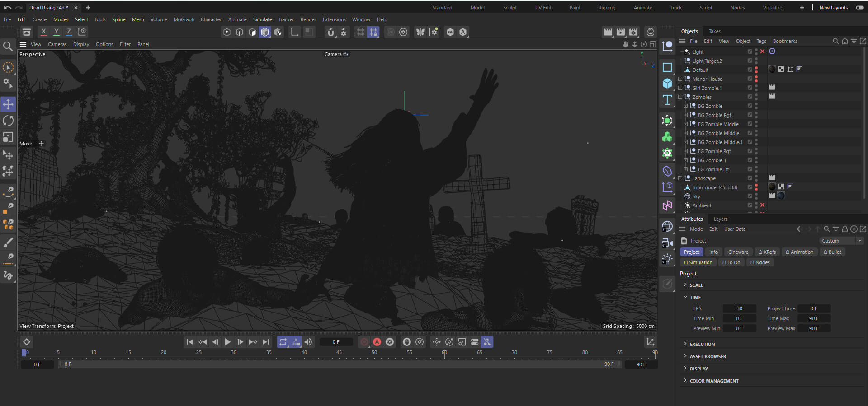This screenshot has height=406, width=868.
Task: Add a Cube primitive from object palette
Action: [x=667, y=84]
